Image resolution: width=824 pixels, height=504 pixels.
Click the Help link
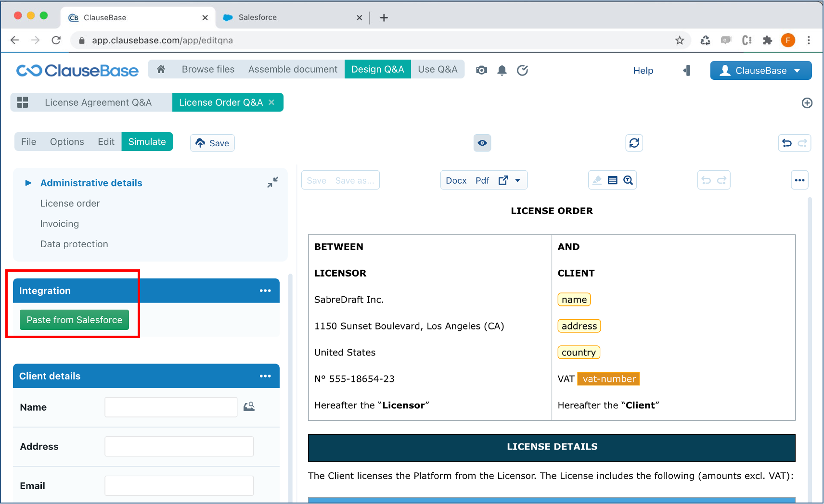coord(643,71)
